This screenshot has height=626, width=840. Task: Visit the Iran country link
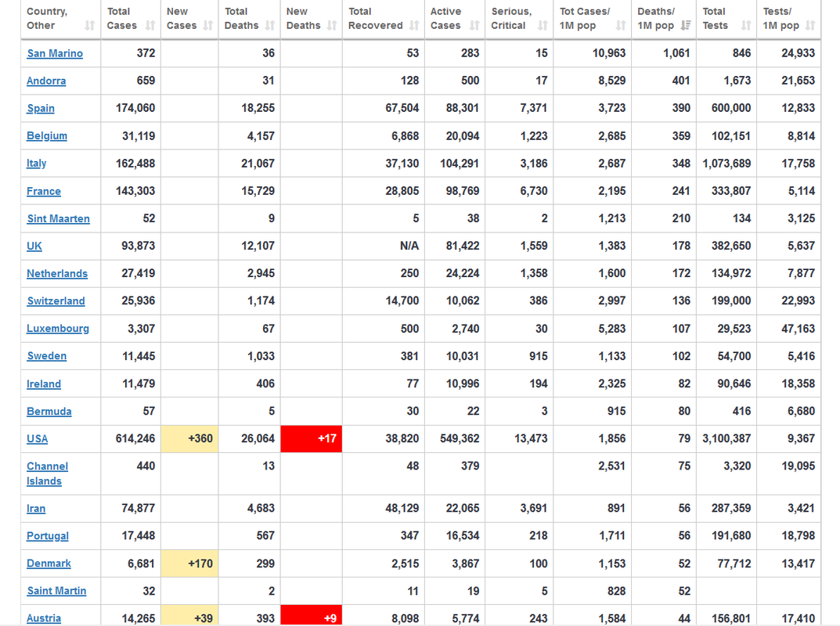(x=36, y=509)
